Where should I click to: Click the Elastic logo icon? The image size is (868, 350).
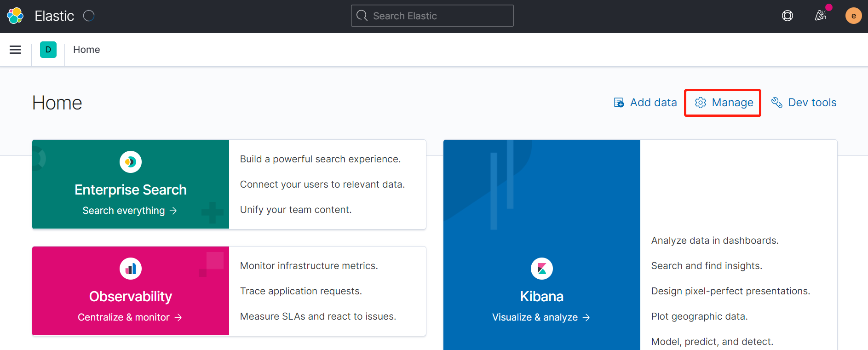(15, 16)
